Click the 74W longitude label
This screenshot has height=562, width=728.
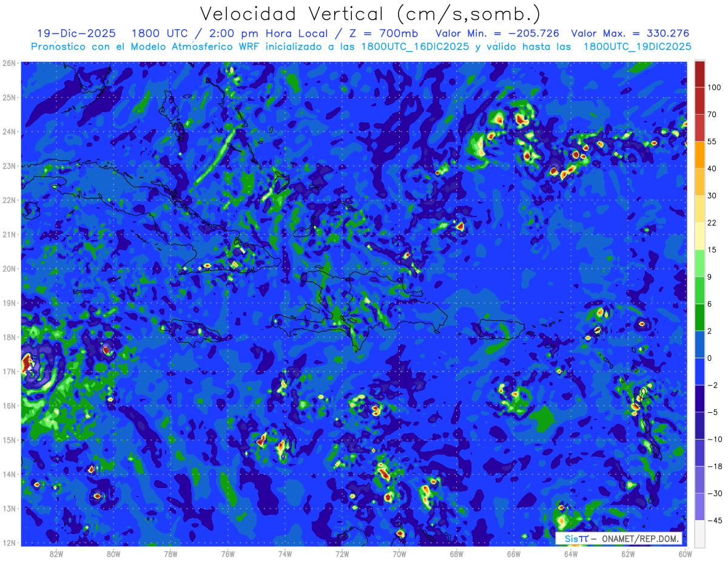pyautogui.click(x=285, y=554)
